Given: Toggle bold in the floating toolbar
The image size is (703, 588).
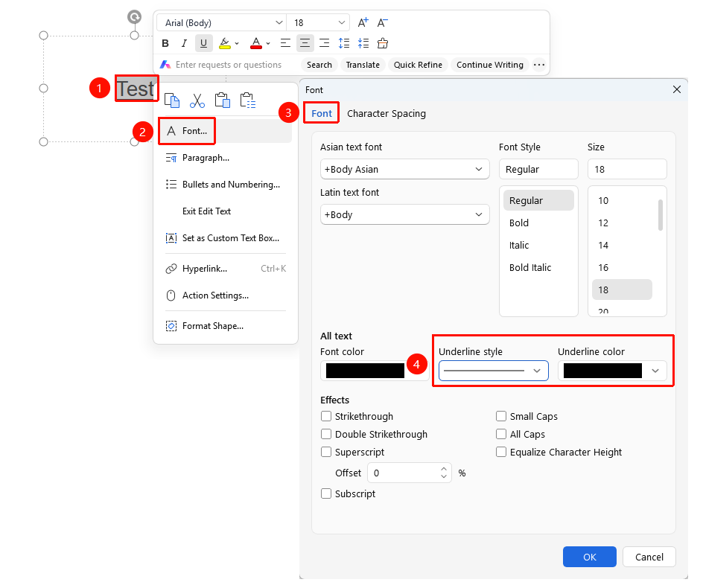Looking at the screenshot, I should [x=165, y=43].
